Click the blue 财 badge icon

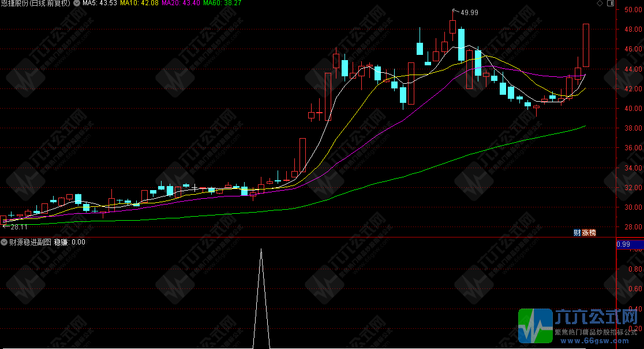coord(576,233)
